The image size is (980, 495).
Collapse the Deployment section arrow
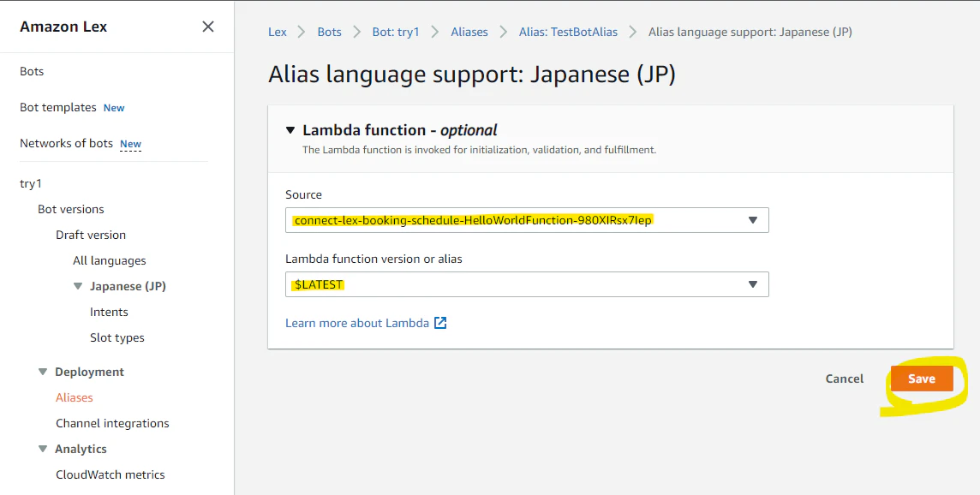click(43, 372)
